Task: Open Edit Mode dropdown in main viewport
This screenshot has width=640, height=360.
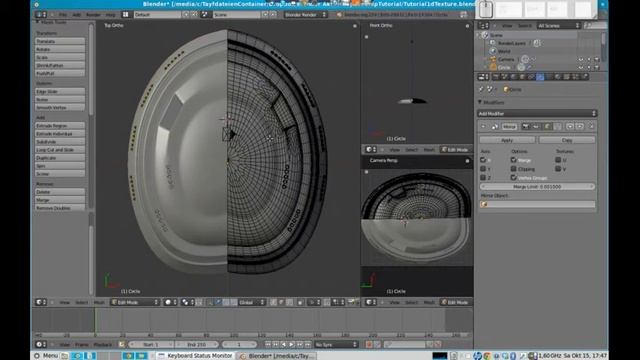Action: pyautogui.click(x=135, y=302)
